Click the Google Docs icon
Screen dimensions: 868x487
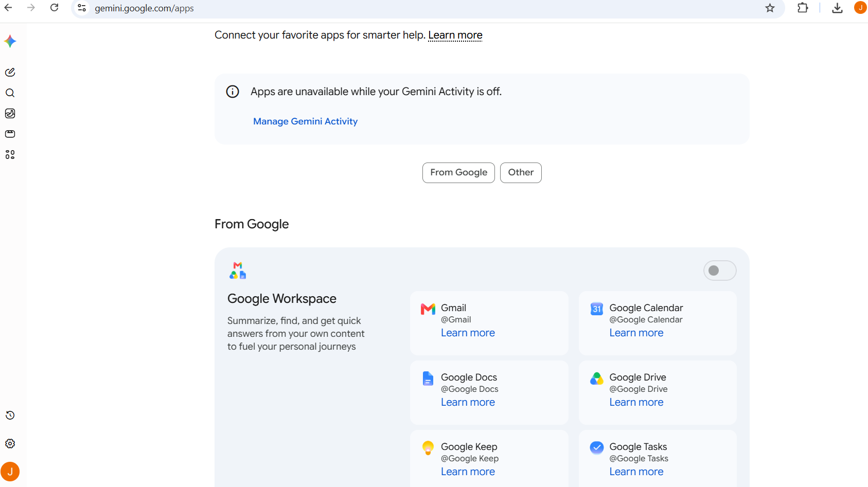pyautogui.click(x=428, y=378)
